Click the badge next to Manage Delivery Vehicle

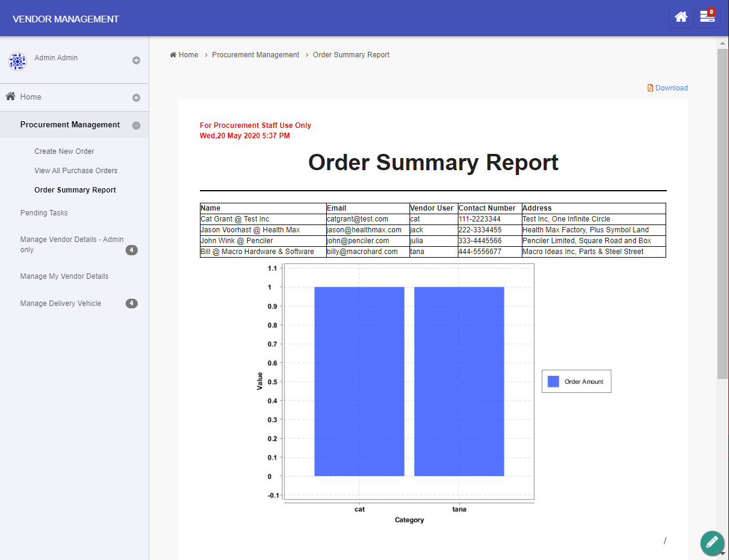(132, 304)
